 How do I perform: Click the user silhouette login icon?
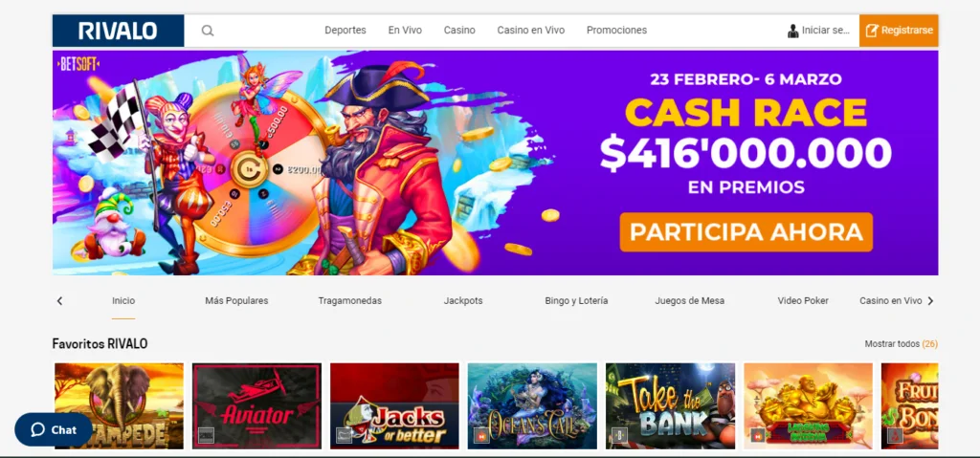point(793,31)
